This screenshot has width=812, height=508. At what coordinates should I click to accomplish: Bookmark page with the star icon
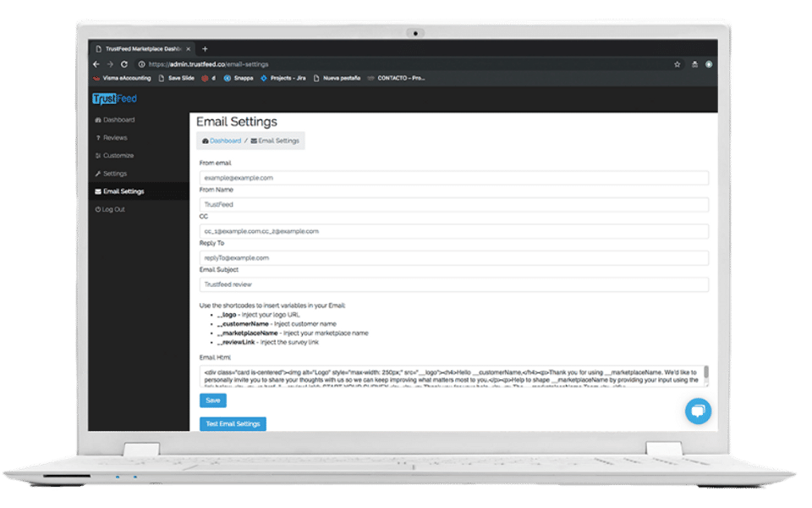(x=677, y=64)
